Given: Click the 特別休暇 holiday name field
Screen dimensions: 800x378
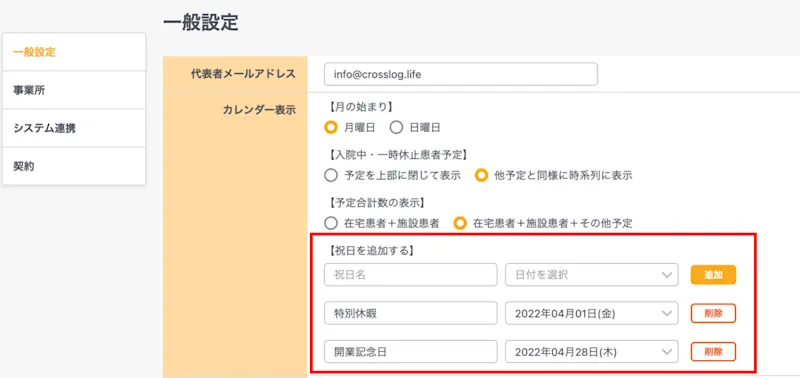Looking at the screenshot, I should [411, 313].
